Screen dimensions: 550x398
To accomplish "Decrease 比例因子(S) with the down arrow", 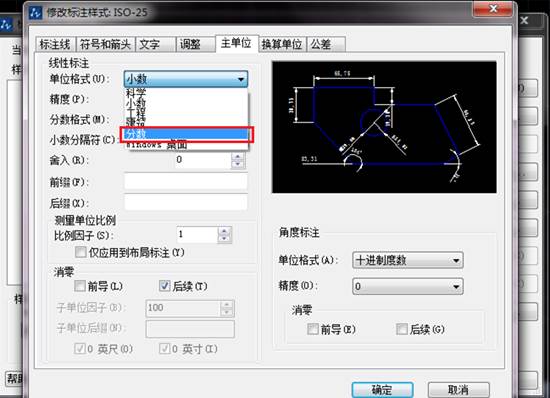I will click(224, 238).
